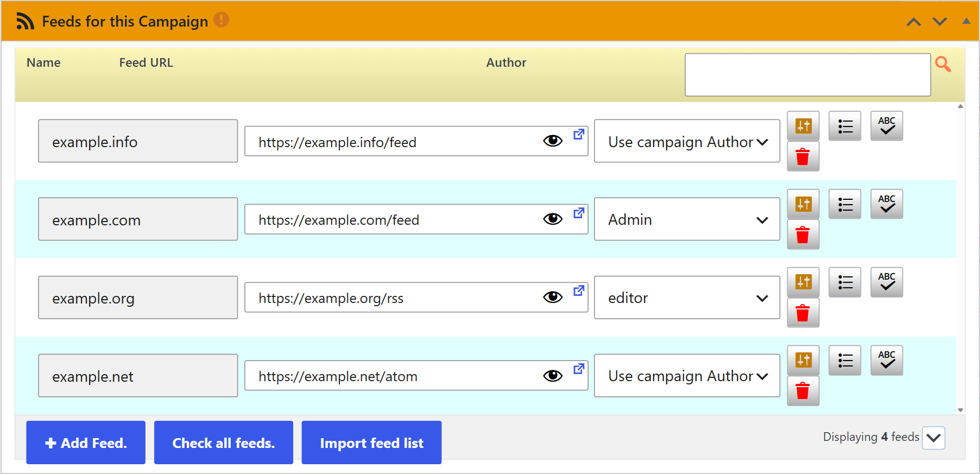This screenshot has width=980, height=474.
Task: Click the Add Feed button
Action: (86, 443)
